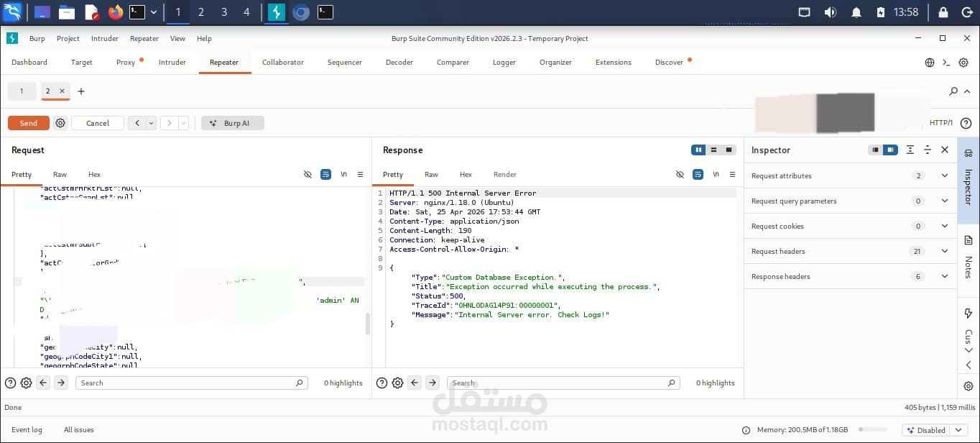Click the globe browser icon top right

930,63
